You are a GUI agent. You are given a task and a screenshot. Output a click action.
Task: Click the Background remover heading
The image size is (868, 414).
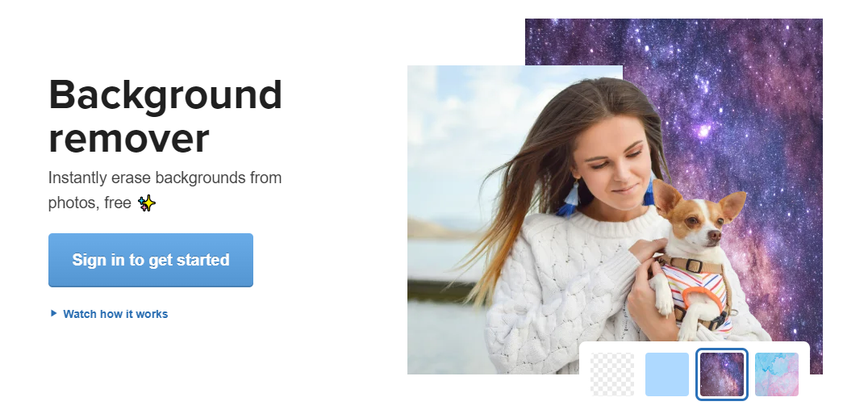pyautogui.click(x=165, y=116)
